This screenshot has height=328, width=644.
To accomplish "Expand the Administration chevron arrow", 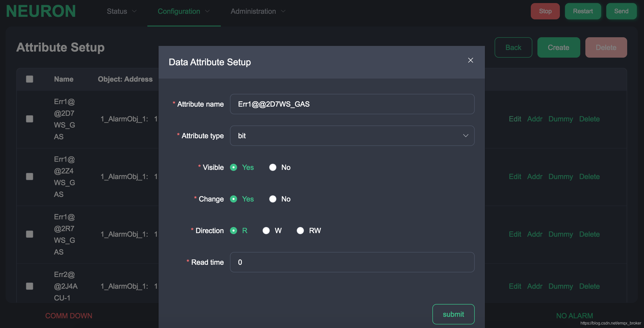I will [x=283, y=11].
